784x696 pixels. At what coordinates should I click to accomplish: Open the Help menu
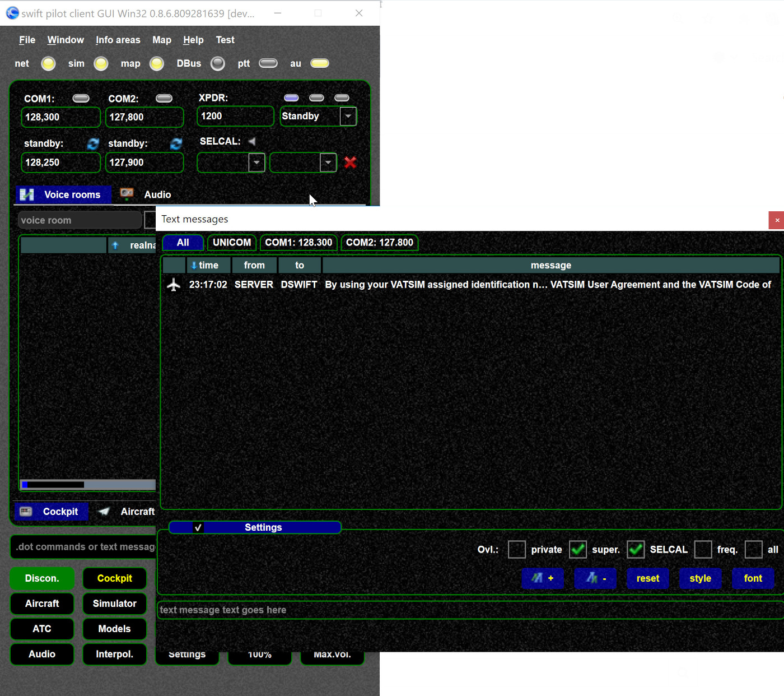pyautogui.click(x=193, y=40)
